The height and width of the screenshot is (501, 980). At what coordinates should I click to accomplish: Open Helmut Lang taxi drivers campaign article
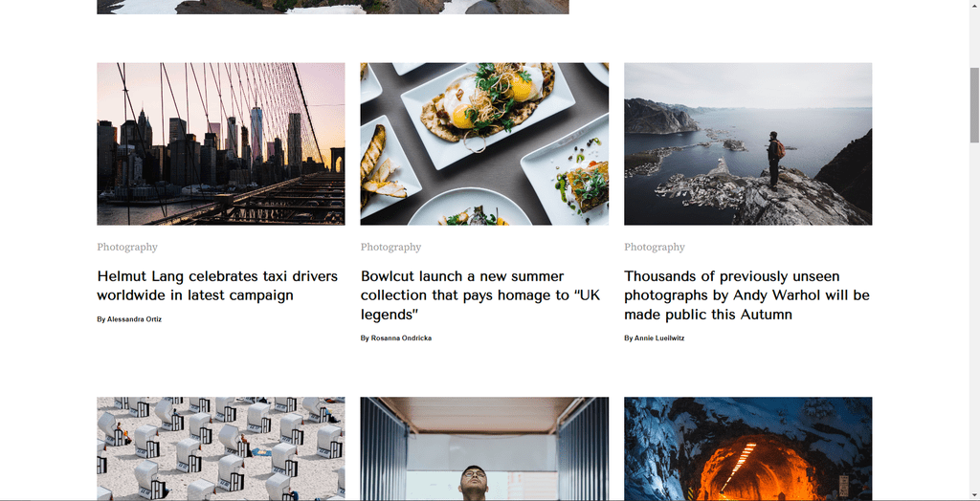pyautogui.click(x=217, y=286)
